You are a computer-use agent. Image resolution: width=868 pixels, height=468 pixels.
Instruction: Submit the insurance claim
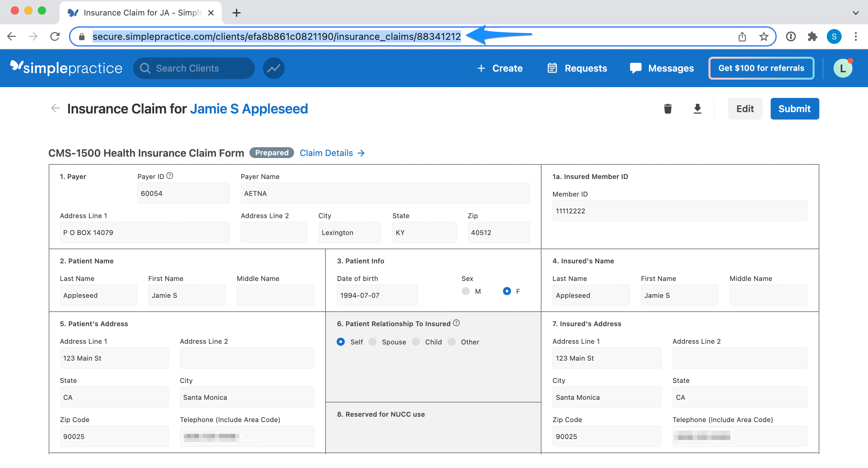pyautogui.click(x=795, y=109)
